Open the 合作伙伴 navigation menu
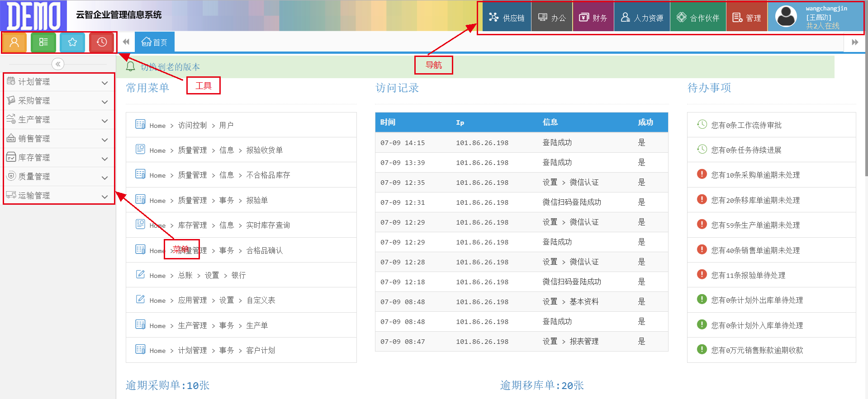868x399 pixels. [698, 17]
